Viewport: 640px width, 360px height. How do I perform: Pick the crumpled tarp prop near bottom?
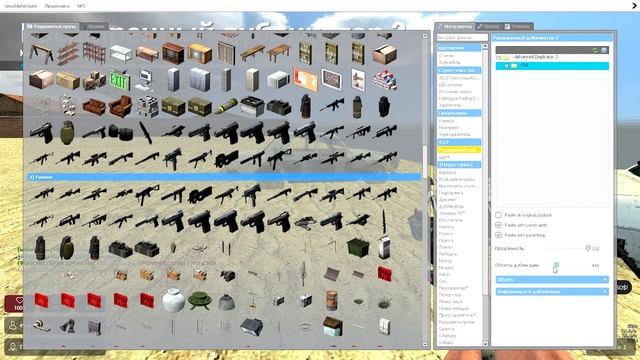click(x=252, y=327)
